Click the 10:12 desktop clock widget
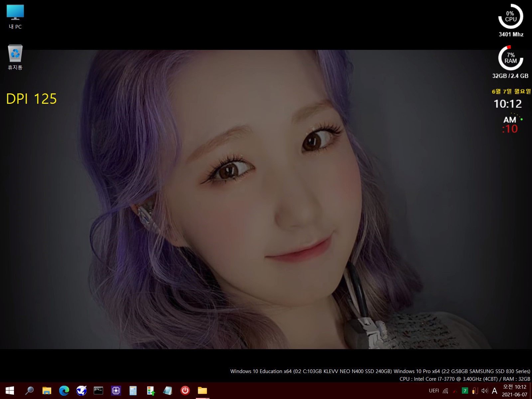532x399 pixels. tap(508, 104)
